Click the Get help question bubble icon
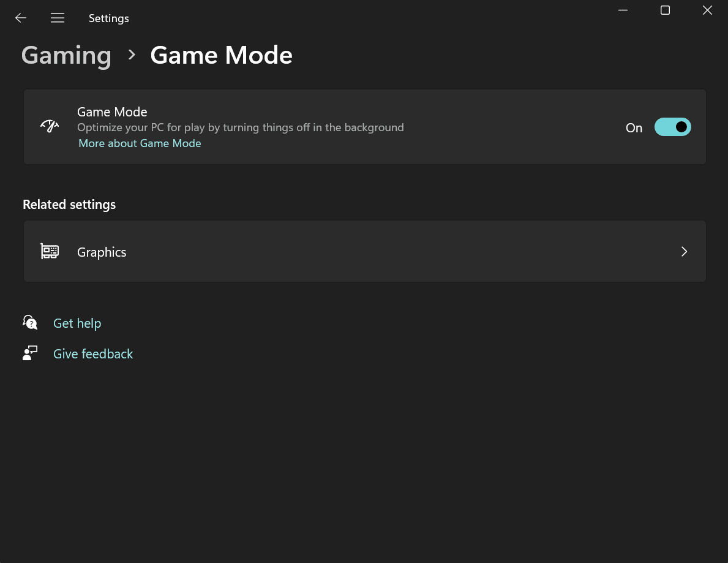The height and width of the screenshot is (563, 728). (30, 322)
